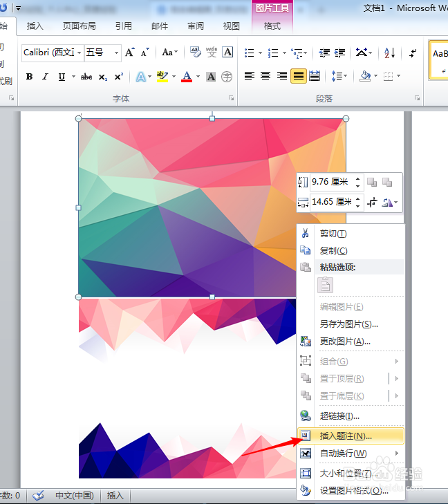Apply justify alignment
The width and height of the screenshot is (448, 504).
click(x=298, y=76)
